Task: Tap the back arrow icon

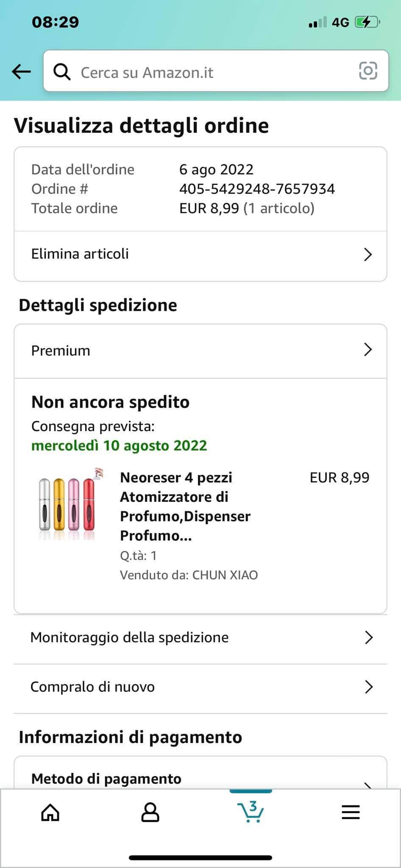Action: pos(21,72)
